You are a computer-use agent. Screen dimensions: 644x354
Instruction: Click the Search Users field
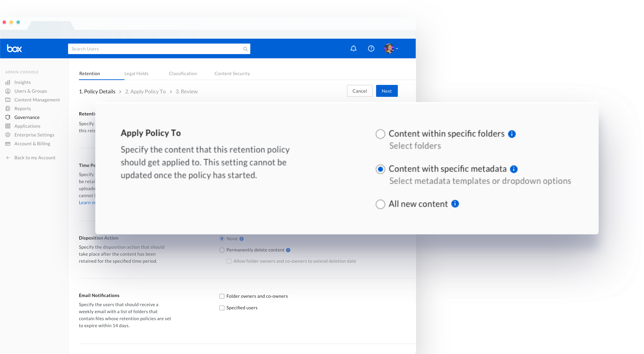[159, 49]
